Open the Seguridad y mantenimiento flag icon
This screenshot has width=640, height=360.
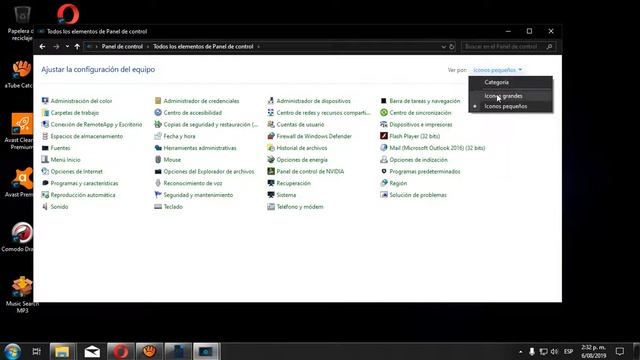point(158,195)
